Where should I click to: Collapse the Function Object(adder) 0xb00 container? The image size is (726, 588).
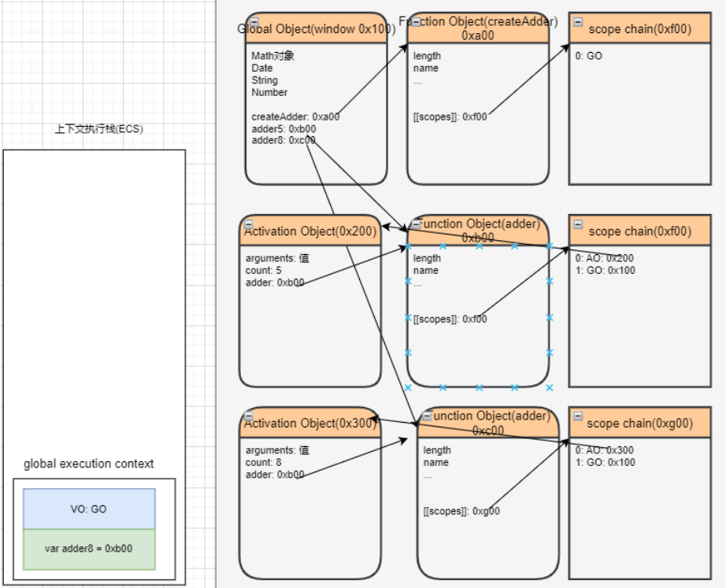[415, 224]
